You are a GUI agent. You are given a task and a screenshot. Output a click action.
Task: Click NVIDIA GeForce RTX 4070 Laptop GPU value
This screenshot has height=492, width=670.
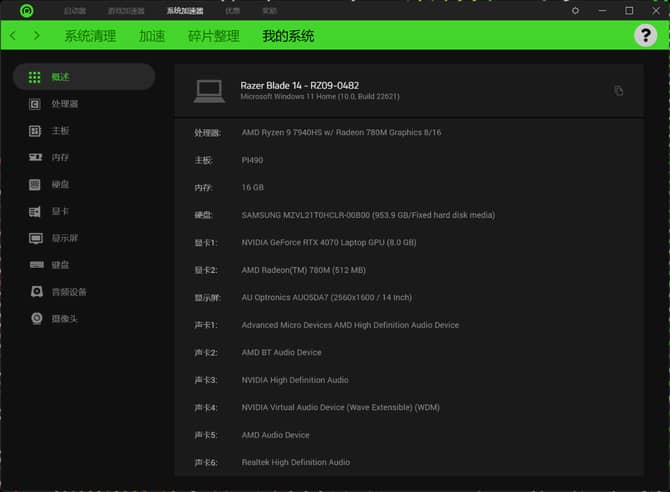pyautogui.click(x=329, y=243)
